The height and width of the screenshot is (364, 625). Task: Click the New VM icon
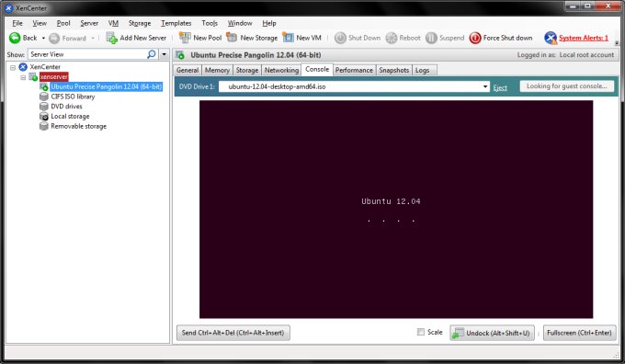288,38
